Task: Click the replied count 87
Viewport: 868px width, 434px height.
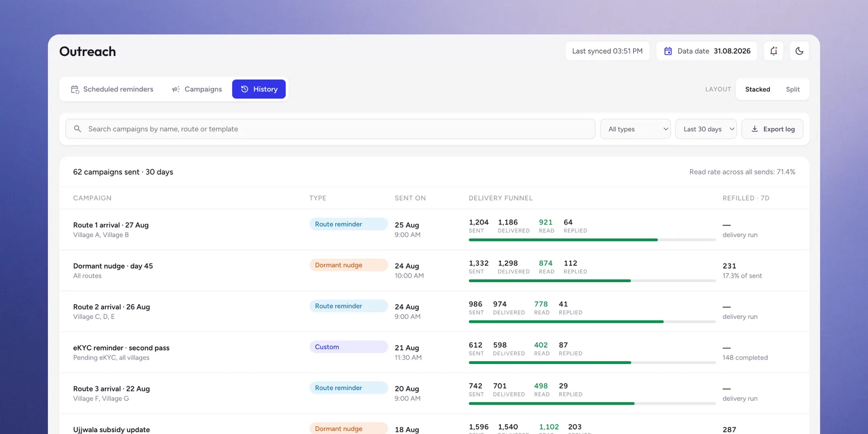Action: (563, 345)
